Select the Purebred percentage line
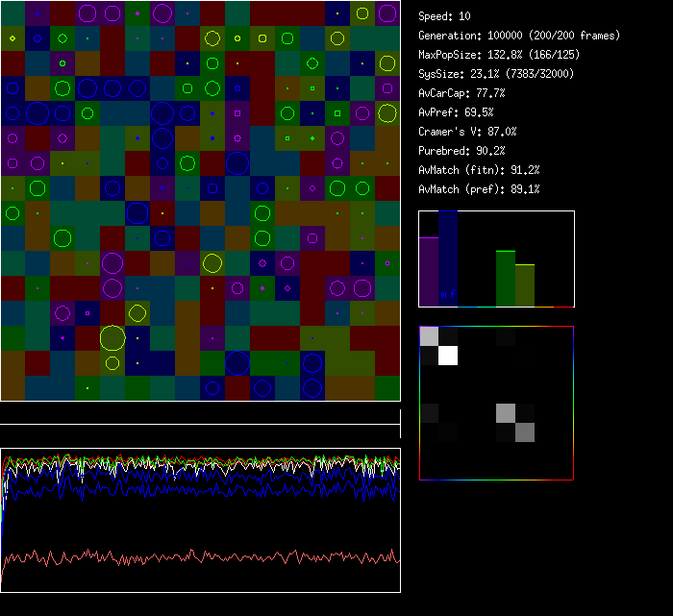 pos(461,151)
